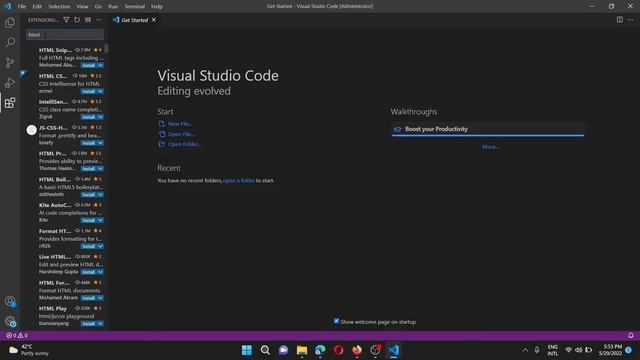The image size is (640, 360).
Task: Expand install options for HTML Snippets
Action: tap(100, 65)
